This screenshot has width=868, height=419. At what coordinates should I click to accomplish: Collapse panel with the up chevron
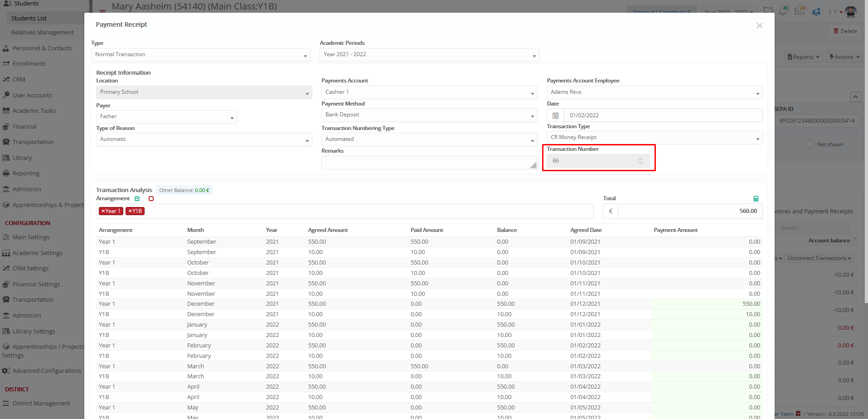pyautogui.click(x=855, y=96)
